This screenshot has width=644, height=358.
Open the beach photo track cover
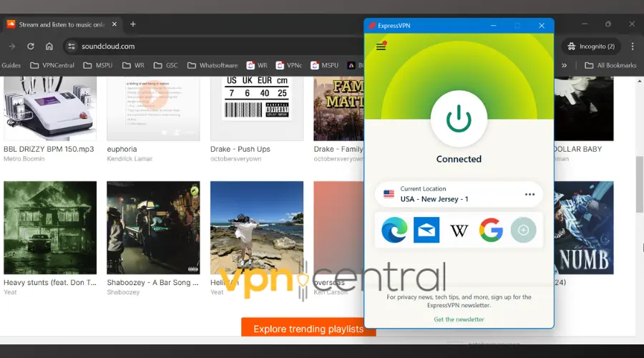tap(257, 228)
